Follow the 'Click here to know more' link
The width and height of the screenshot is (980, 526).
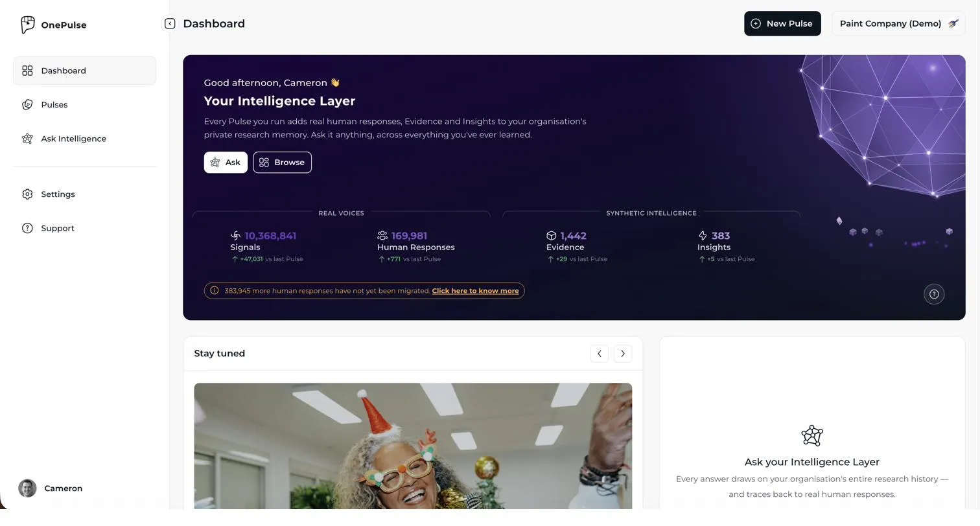click(475, 291)
